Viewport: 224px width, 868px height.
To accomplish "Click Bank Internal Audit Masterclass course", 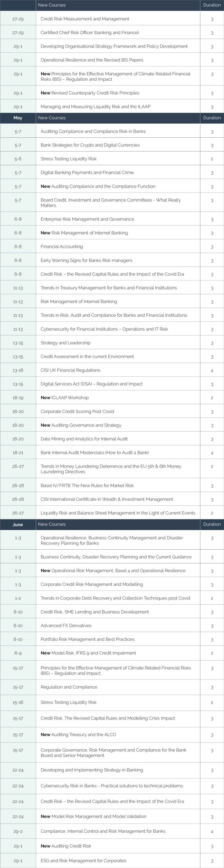I will (94, 453).
